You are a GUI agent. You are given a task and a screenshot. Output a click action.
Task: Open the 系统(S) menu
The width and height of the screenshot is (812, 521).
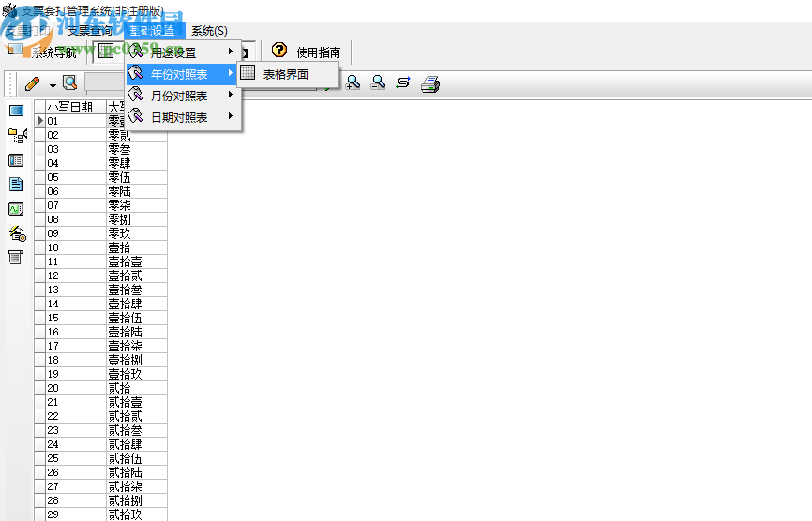tap(209, 31)
